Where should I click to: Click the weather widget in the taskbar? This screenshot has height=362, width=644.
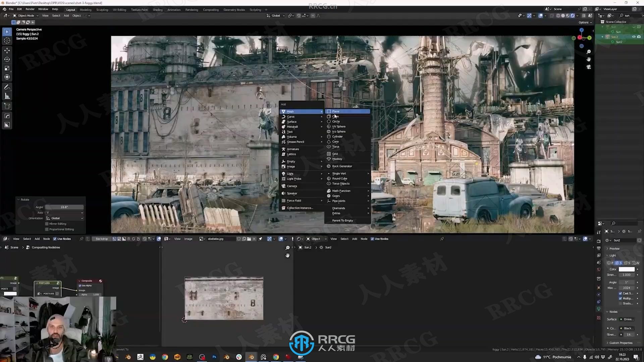553,357
